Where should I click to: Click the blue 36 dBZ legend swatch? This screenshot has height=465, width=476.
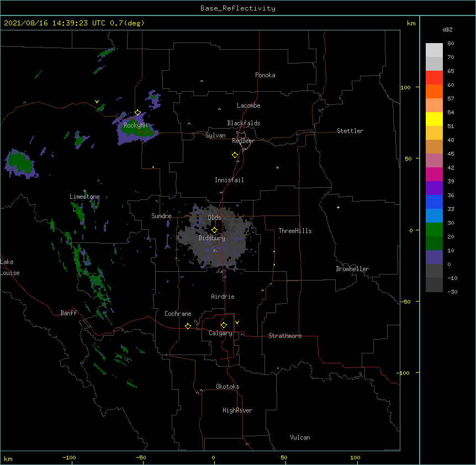[x=434, y=202]
